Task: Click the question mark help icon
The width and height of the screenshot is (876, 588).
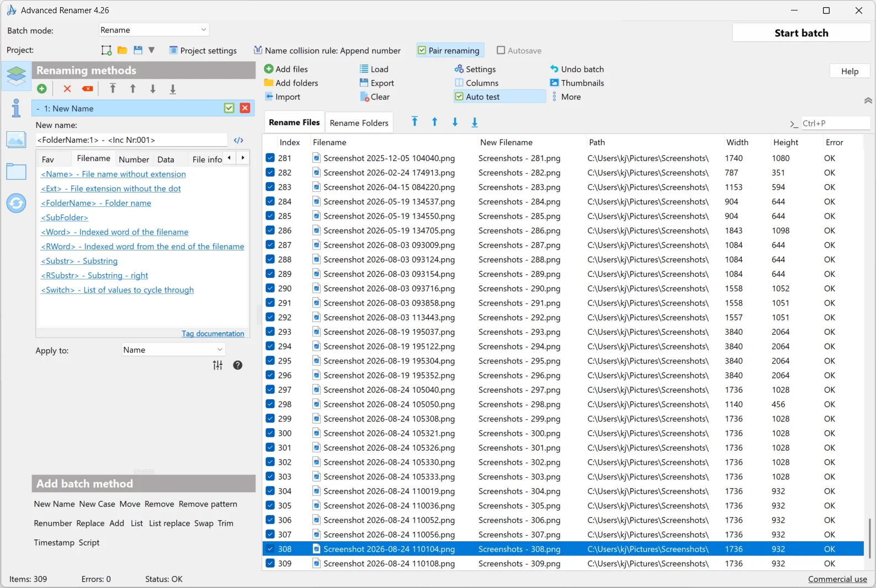Action: [238, 365]
